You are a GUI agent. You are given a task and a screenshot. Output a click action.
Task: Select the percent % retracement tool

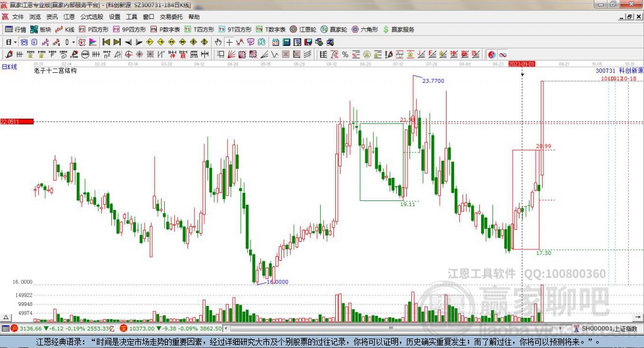[345, 54]
